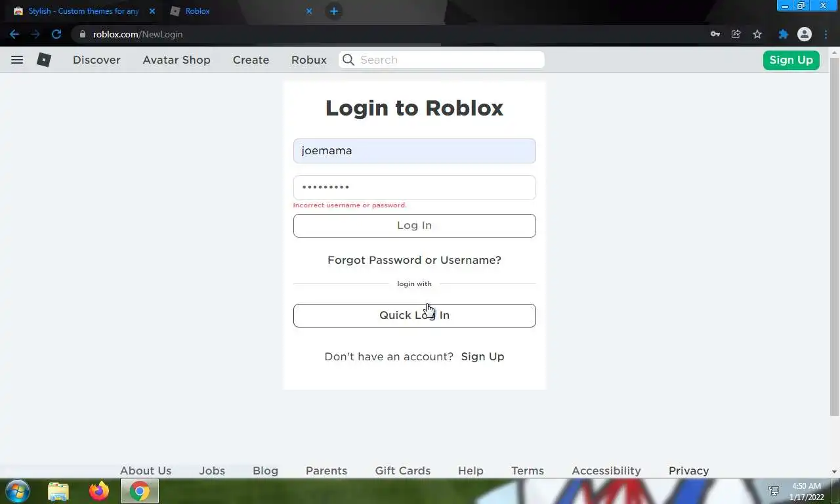Go to Roblox home via logo icon
The width and height of the screenshot is (840, 504).
[x=44, y=60]
